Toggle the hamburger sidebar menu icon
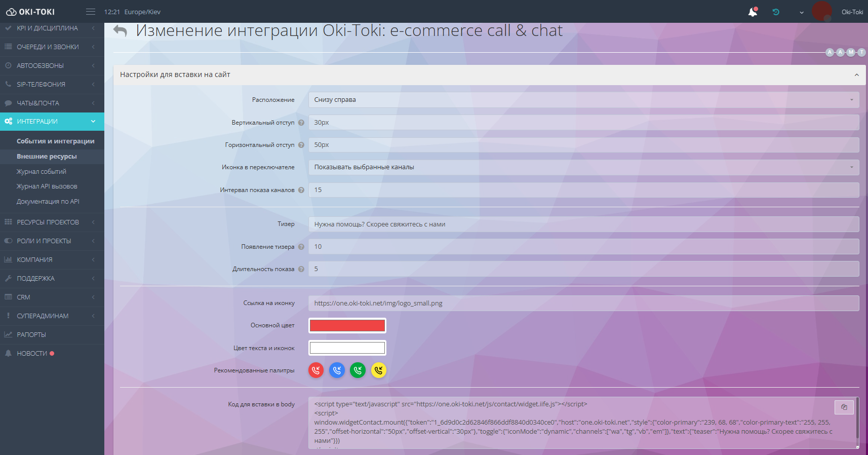 91,12
